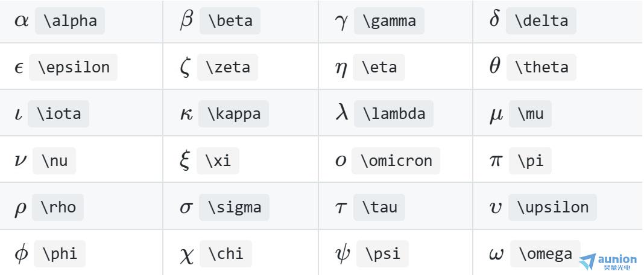Image resolution: width=644 pixels, height=277 pixels.
Task: Click the psi symbol glyph
Action: pos(343,254)
